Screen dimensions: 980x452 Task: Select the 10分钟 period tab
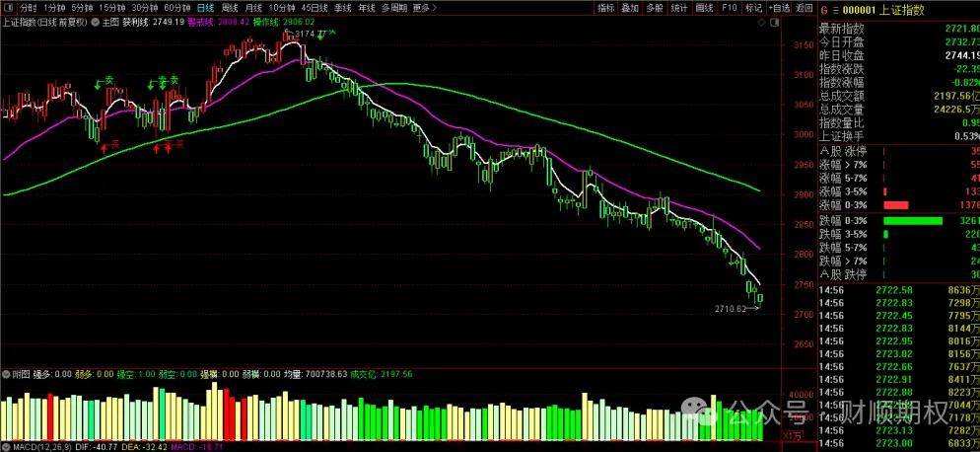coord(281,8)
